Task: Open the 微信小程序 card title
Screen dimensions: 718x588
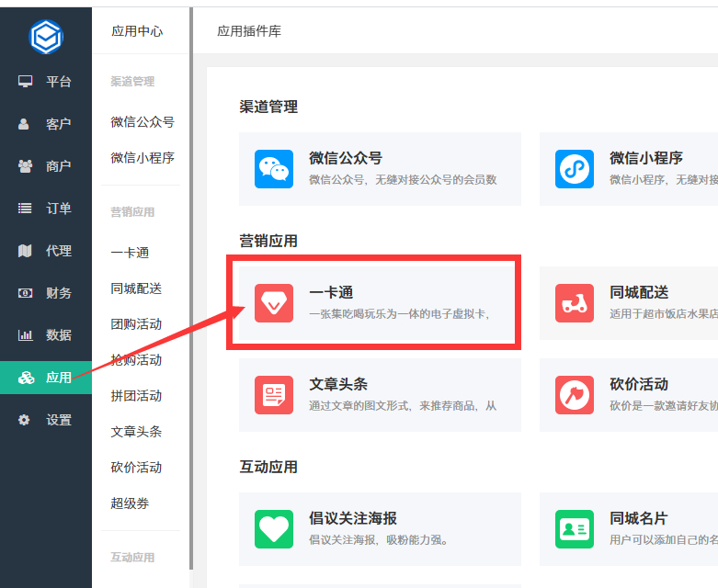Action: [x=646, y=158]
